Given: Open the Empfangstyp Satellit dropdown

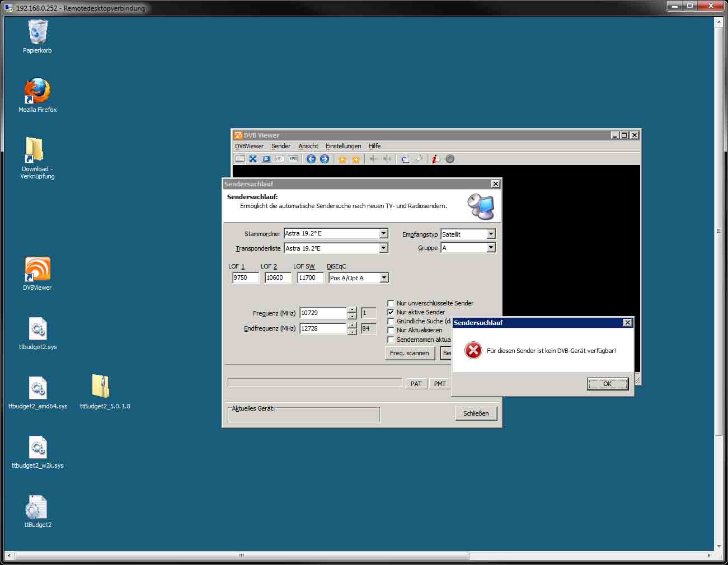Looking at the screenshot, I should [491, 234].
